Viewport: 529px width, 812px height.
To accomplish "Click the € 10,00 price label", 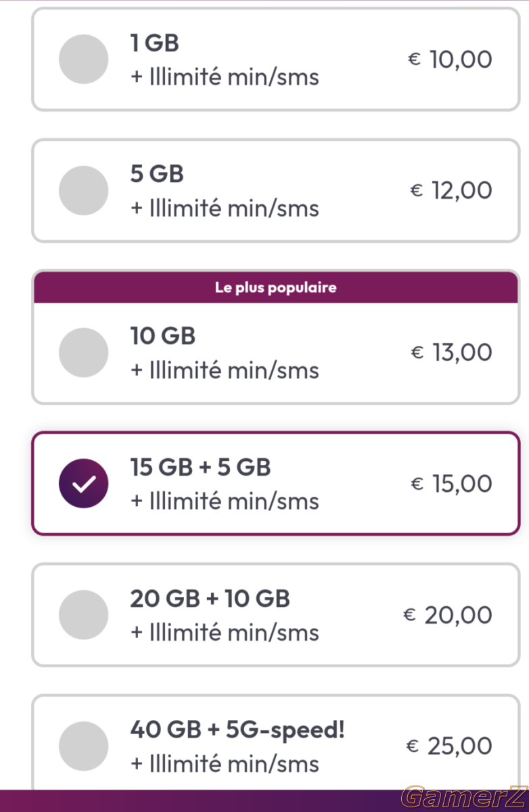I will coord(450,60).
